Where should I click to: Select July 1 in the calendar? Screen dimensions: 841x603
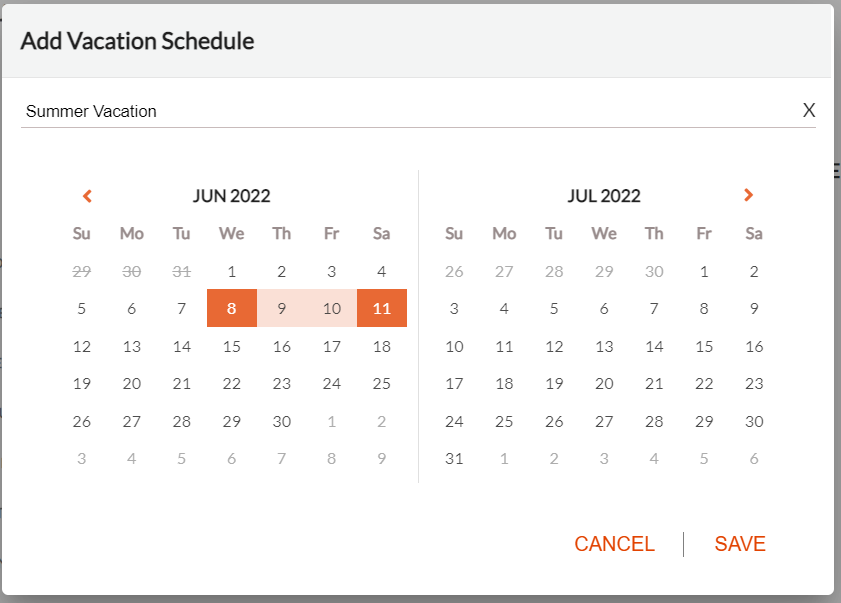[x=704, y=271]
